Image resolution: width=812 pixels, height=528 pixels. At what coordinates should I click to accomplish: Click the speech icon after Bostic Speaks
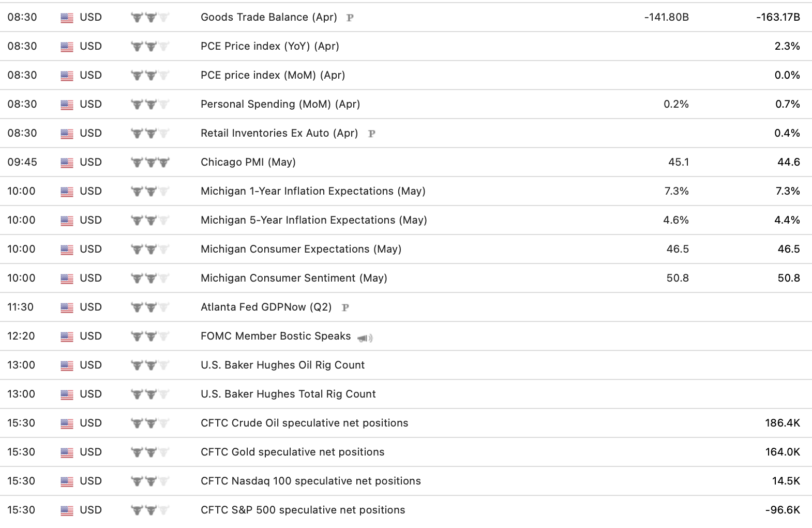coord(365,338)
